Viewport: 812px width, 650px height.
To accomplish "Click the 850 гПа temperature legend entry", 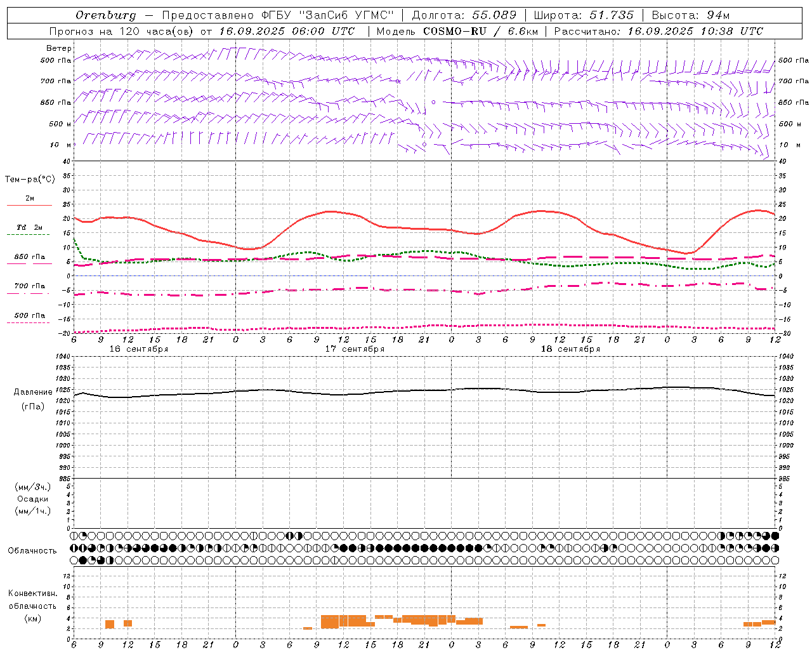I will [x=29, y=257].
